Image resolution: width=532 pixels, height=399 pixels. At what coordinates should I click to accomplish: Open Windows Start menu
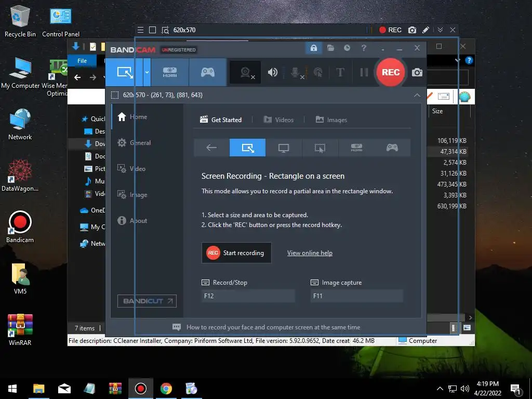coord(12,389)
